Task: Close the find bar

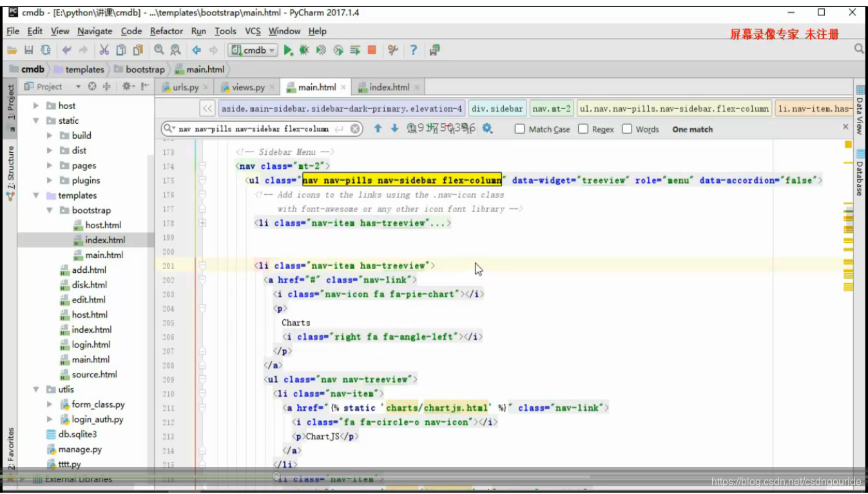Action: pyautogui.click(x=845, y=127)
